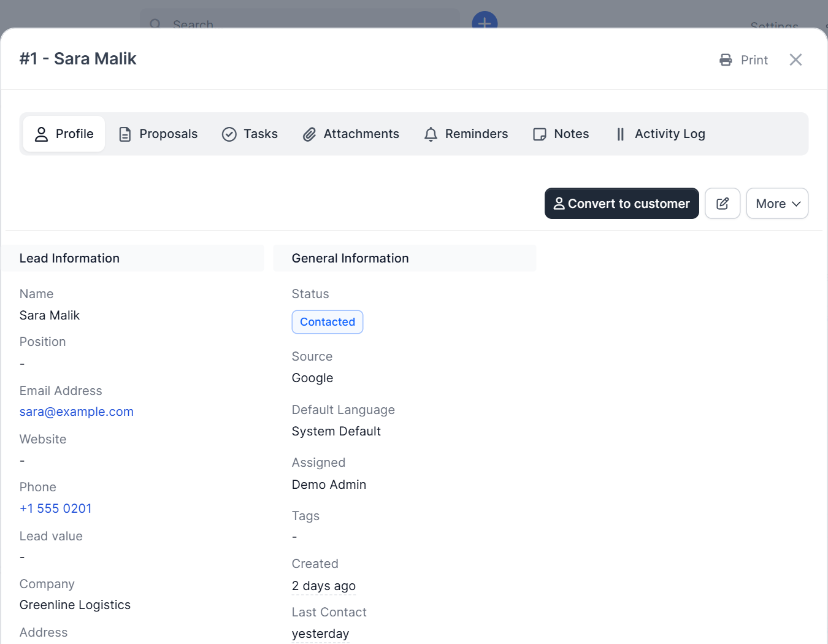
Task: Click the 'General Information' section heading
Action: (350, 258)
